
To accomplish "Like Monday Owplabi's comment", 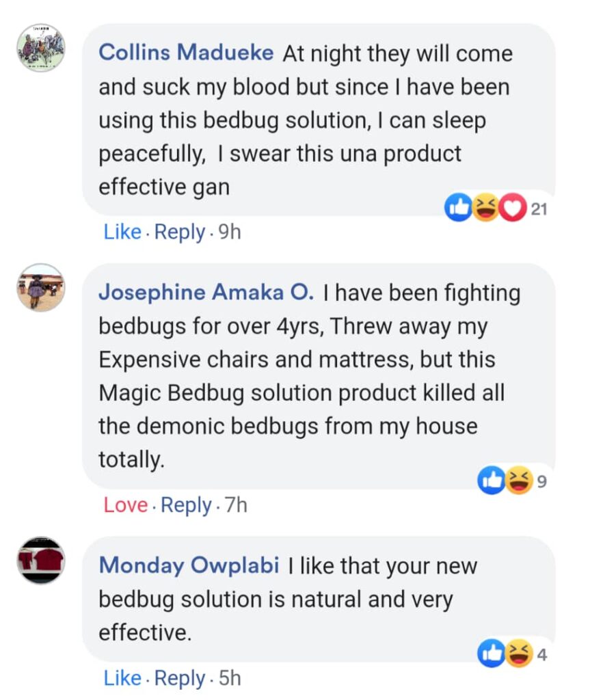I will click(122, 678).
